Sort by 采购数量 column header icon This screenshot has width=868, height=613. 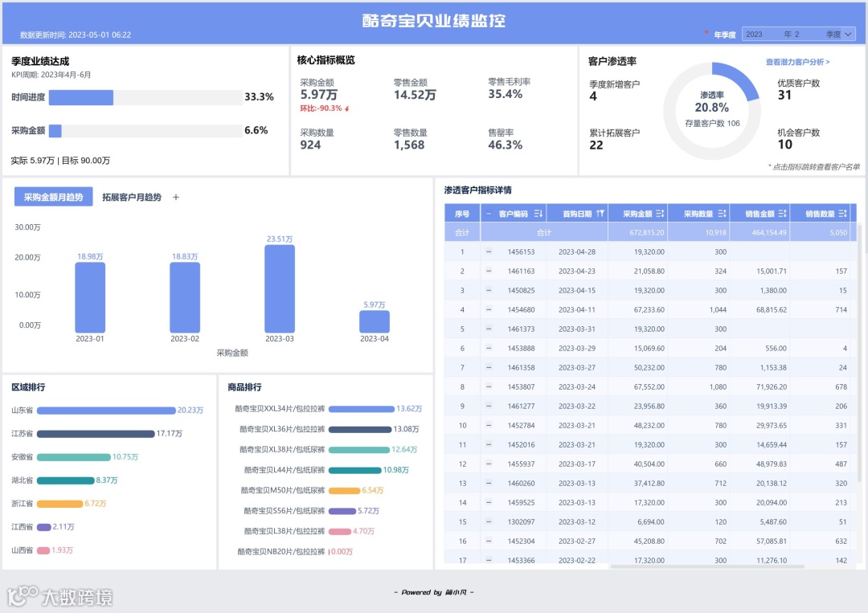pos(722,214)
